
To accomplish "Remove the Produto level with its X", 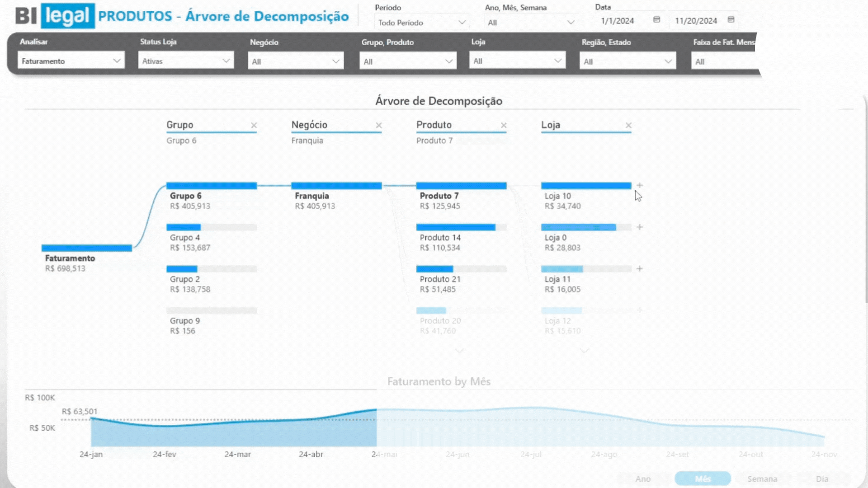I will point(504,126).
